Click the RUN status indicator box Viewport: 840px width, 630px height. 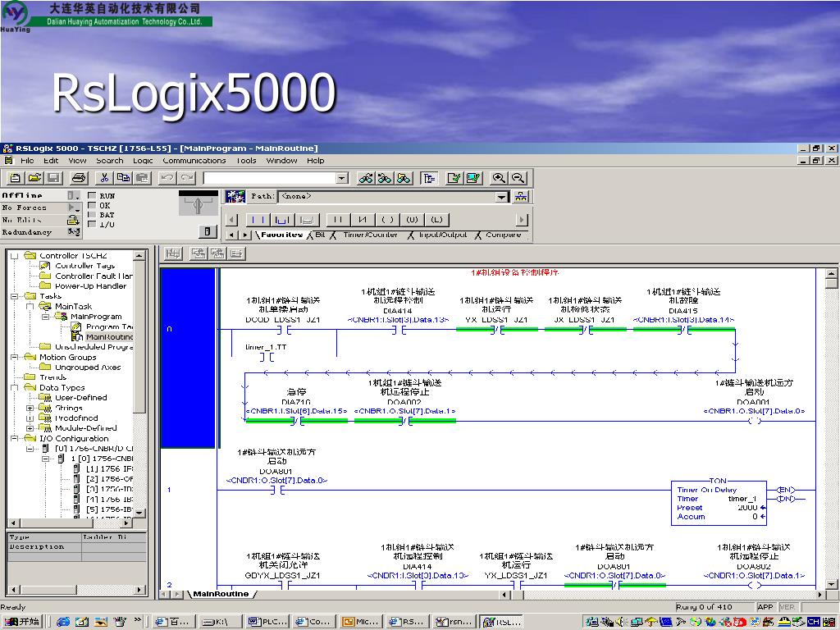coord(92,195)
